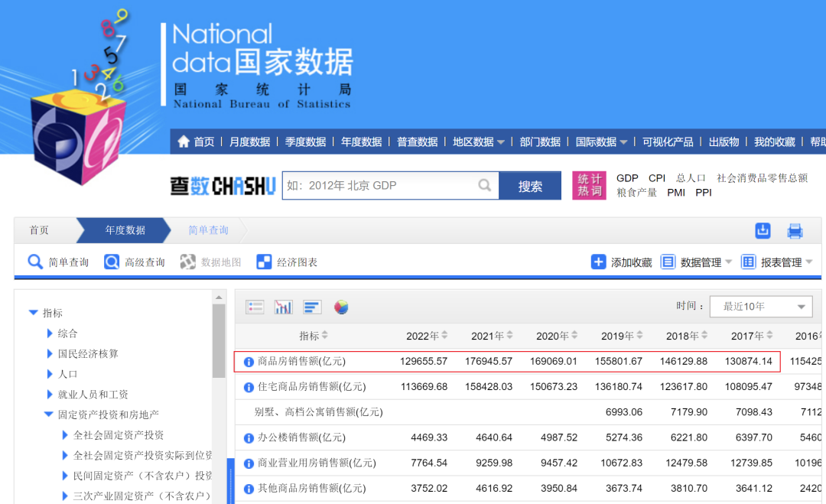826x504 pixels.
Task: Switch to the line chart view
Action: pos(284,306)
